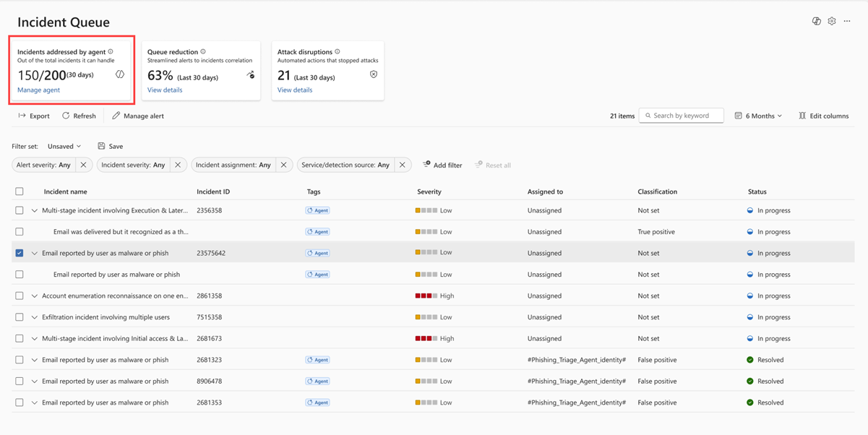Image resolution: width=868 pixels, height=435 pixels.
Task: Open the Unsaved filter set dropdown
Action: (64, 146)
